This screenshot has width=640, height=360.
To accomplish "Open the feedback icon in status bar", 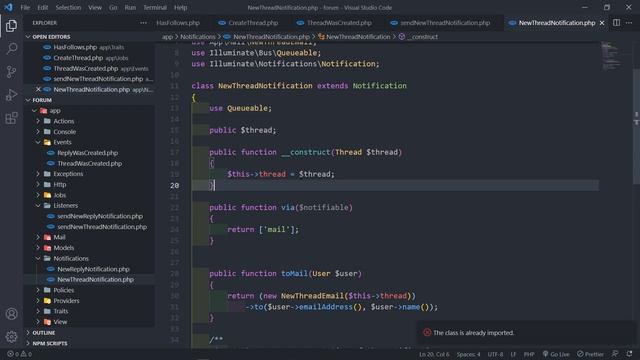I will click(615, 354).
